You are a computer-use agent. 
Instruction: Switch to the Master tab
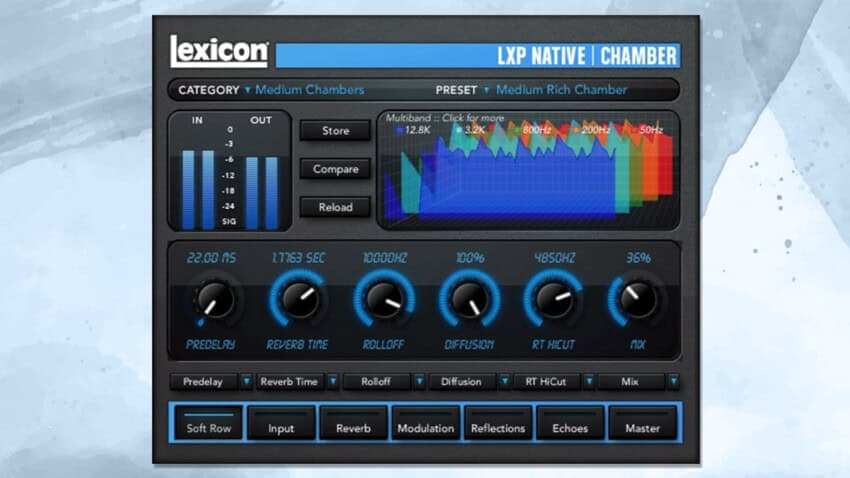[x=642, y=423]
